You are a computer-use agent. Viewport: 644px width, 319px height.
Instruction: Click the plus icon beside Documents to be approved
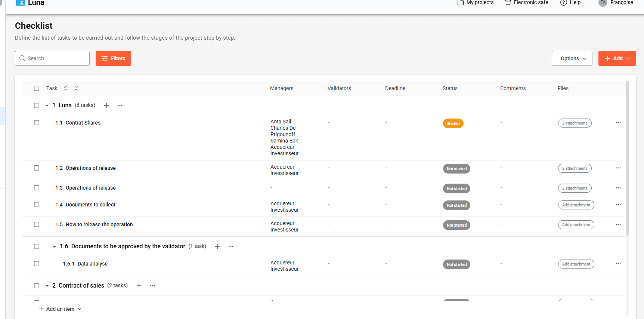217,246
